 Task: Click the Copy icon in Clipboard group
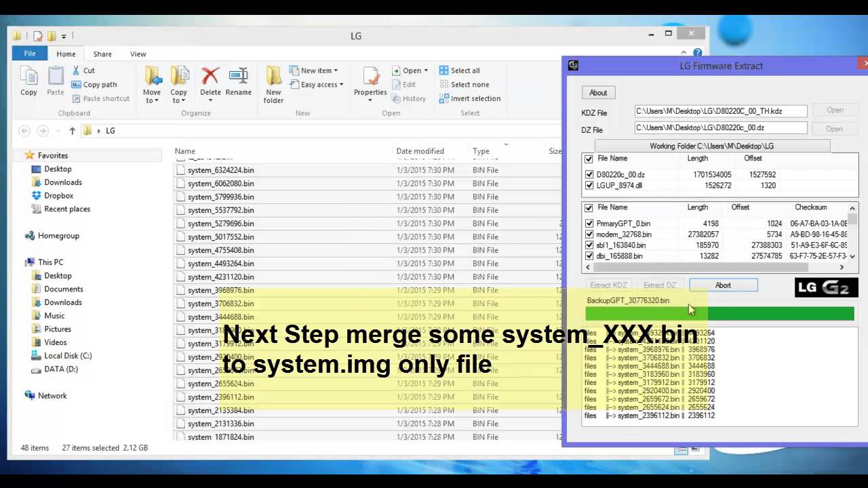(28, 75)
